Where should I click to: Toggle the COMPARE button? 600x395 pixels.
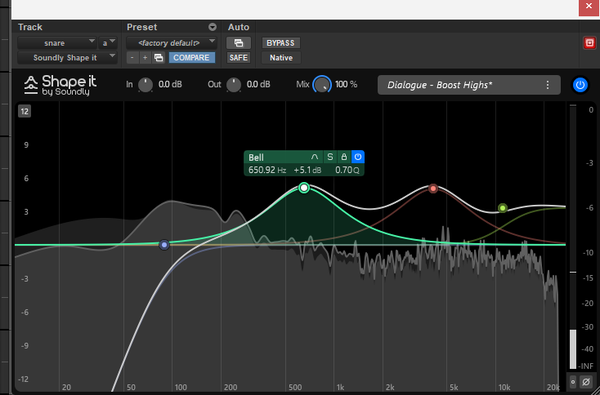click(192, 58)
